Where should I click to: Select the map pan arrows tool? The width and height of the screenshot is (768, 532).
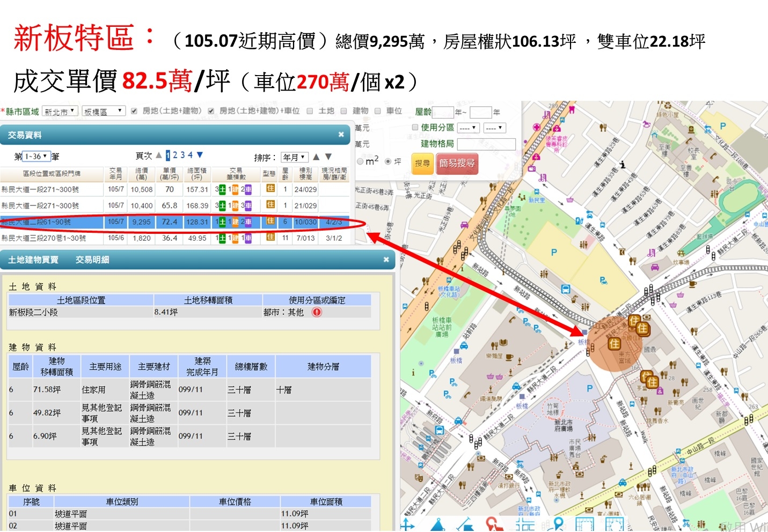click(407, 524)
